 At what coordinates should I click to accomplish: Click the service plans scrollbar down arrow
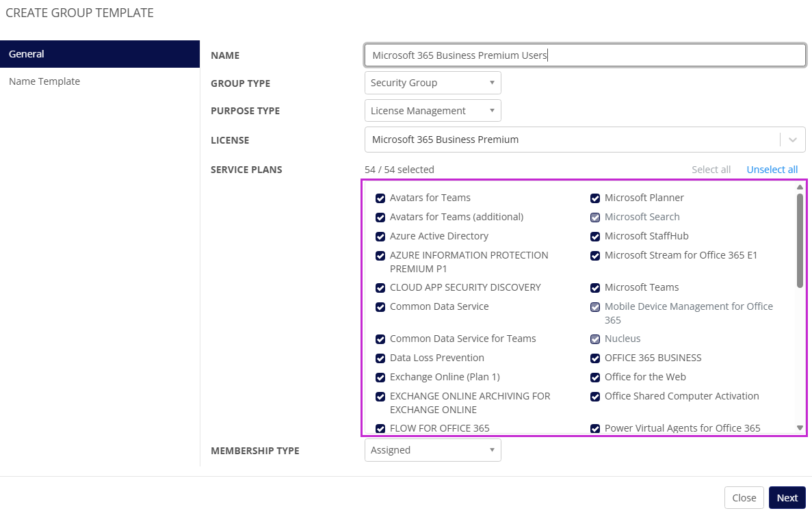click(800, 428)
